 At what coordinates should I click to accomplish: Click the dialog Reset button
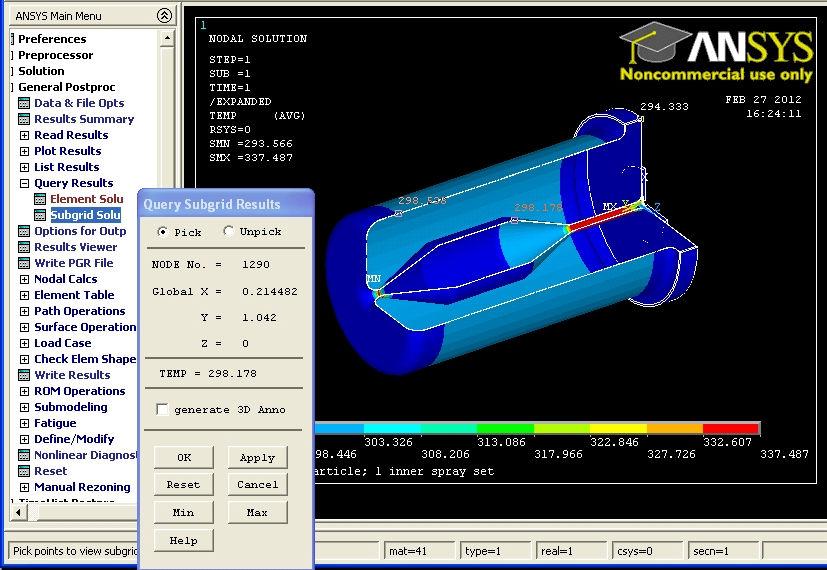pyautogui.click(x=184, y=484)
